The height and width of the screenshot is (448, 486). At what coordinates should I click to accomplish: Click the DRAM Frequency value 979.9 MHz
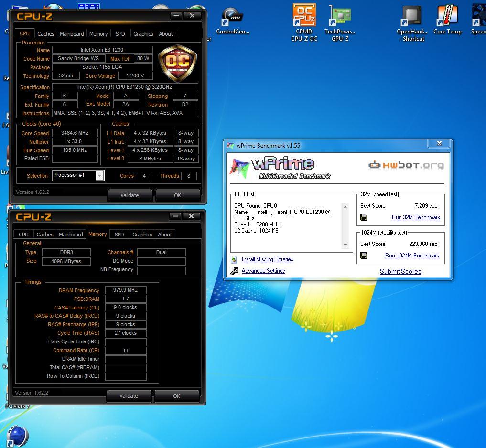click(x=126, y=290)
